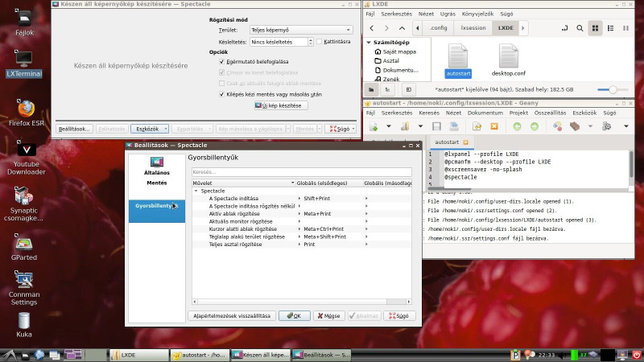The height and width of the screenshot is (362, 644).
Task: Switch file manager to list view
Action: click(611, 28)
